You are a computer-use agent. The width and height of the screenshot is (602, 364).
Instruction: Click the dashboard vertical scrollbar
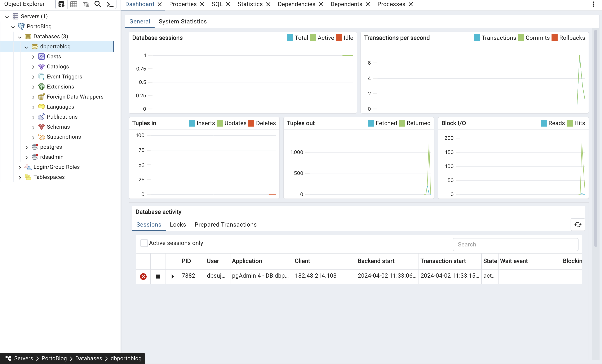tap(596, 138)
